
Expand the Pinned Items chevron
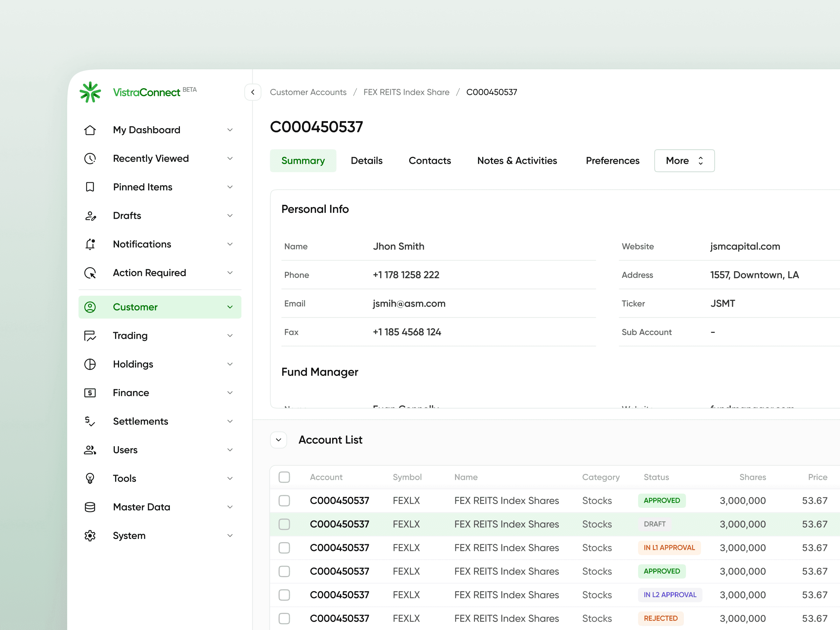coord(230,187)
